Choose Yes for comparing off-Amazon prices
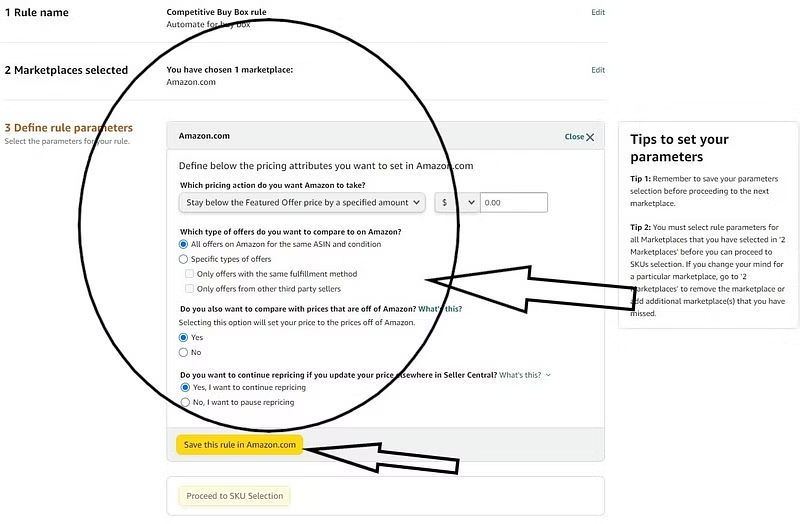Image resolution: width=800 pixels, height=524 pixels. [183, 337]
